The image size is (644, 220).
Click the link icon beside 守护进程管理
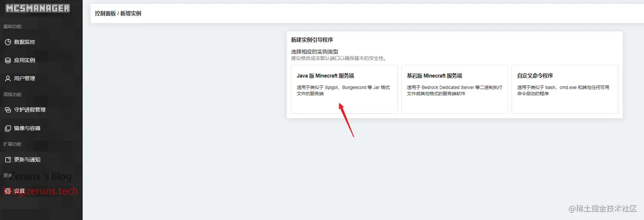tap(8, 110)
